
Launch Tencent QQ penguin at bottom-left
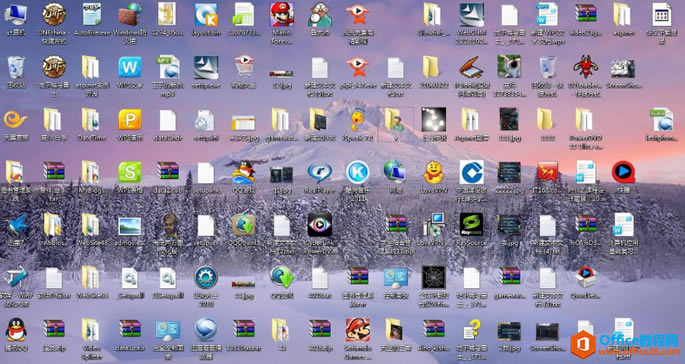[x=16, y=330]
